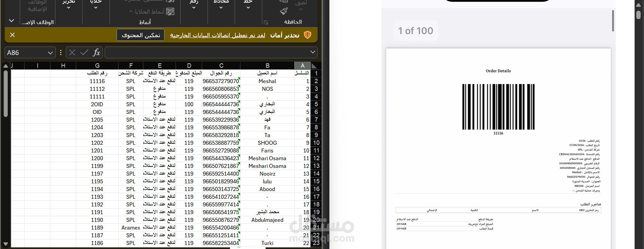Select column D header
This screenshot has height=249, width=644.
click(x=189, y=66)
